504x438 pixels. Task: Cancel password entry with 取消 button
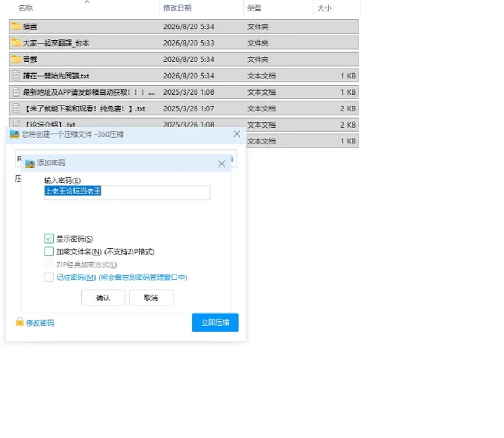coord(151,298)
